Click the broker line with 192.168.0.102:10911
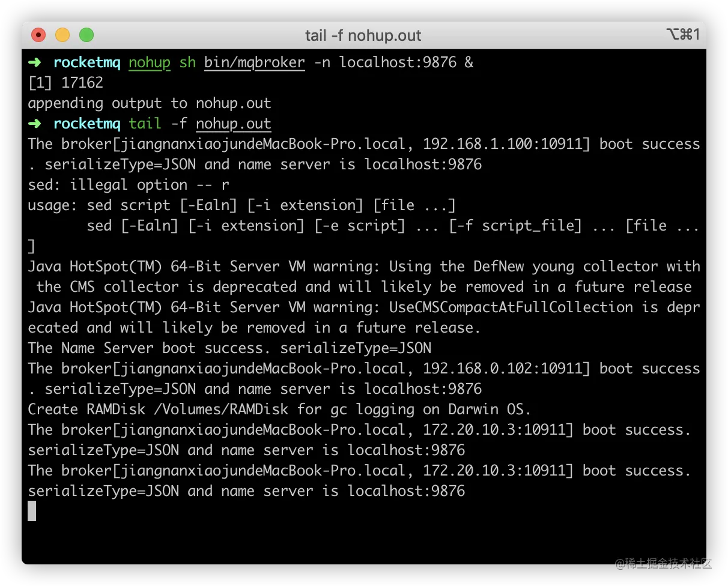 pyautogui.click(x=364, y=369)
